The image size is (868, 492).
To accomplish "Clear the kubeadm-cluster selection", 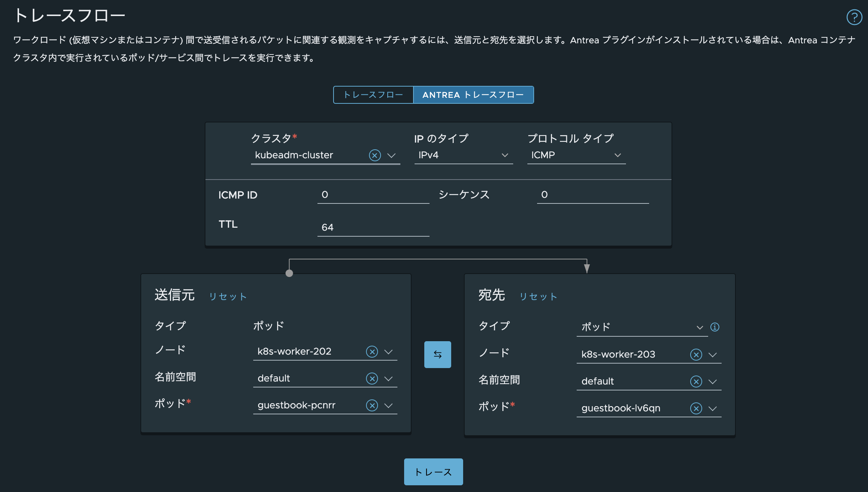I will [x=375, y=155].
